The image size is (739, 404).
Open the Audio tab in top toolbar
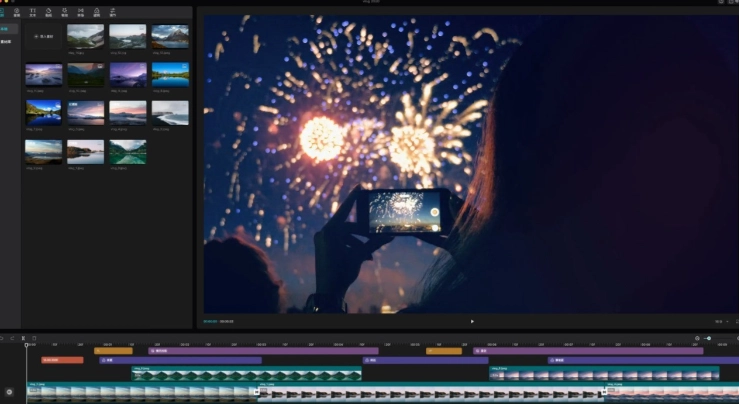(x=17, y=13)
